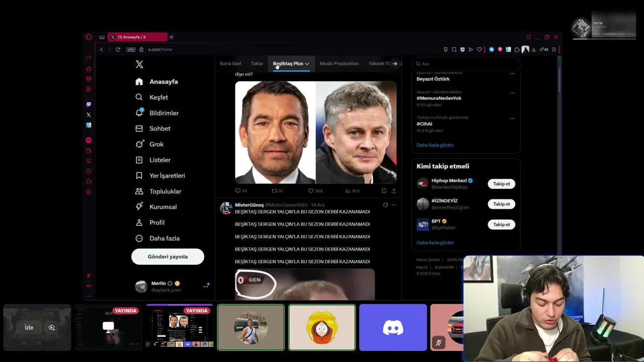The width and height of the screenshot is (644, 362).
Task: Click the Topluluklar people icon
Action: (x=139, y=191)
